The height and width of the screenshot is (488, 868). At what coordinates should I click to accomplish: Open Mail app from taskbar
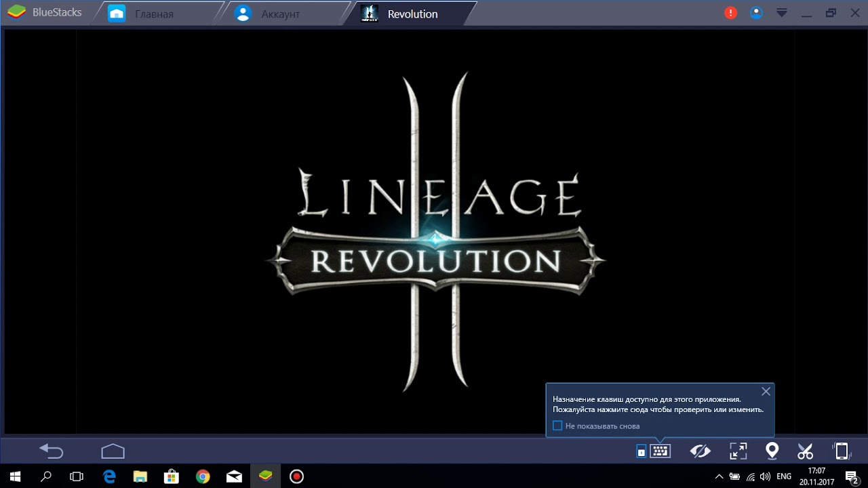click(234, 476)
